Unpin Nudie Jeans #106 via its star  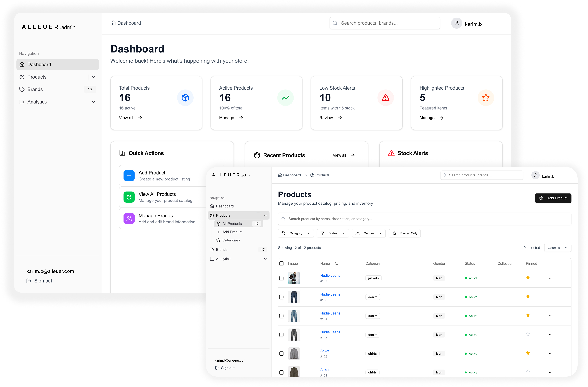[x=528, y=296]
